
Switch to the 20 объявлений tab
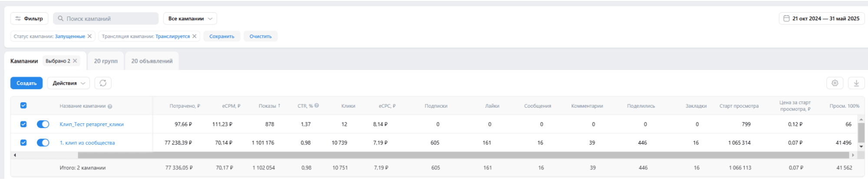(x=152, y=61)
